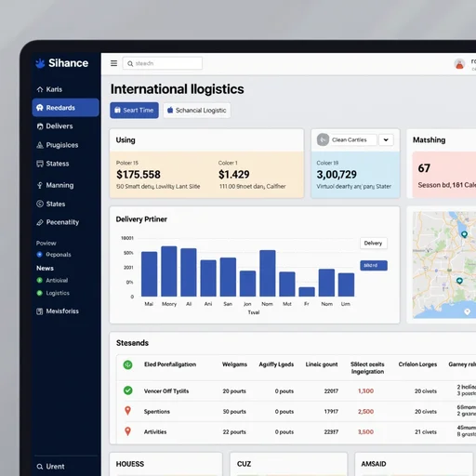Click the Seart Time button icon
Screen dimensions: 476x476
(x=117, y=111)
